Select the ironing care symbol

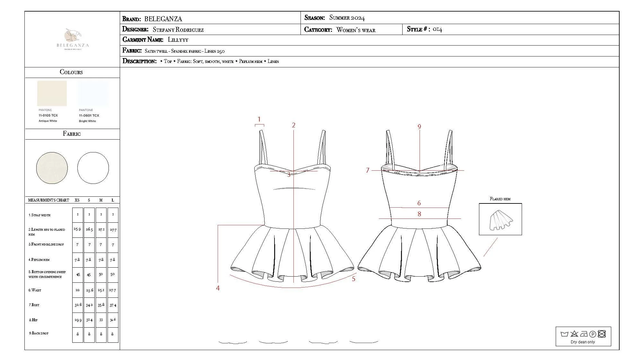[x=584, y=333]
